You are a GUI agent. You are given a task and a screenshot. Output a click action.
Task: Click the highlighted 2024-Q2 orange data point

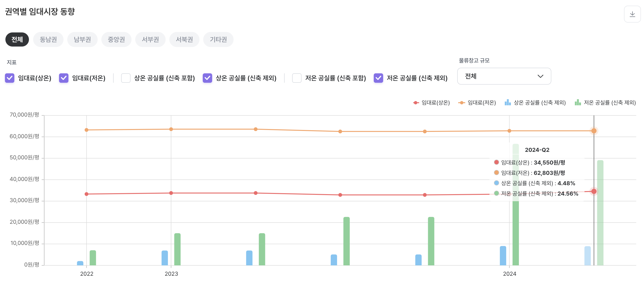[x=594, y=131]
